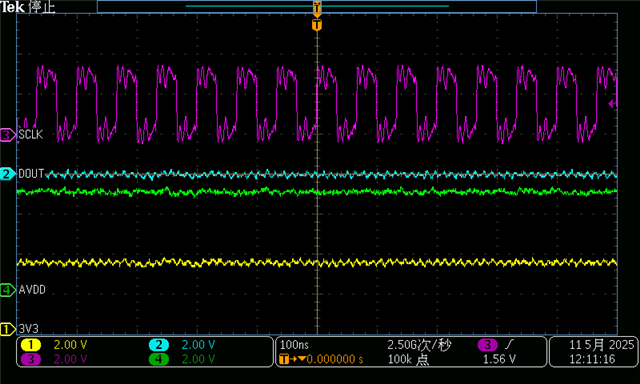Click the magenta trigger level arrow
Screen dimensions: 640x384
tap(613, 104)
